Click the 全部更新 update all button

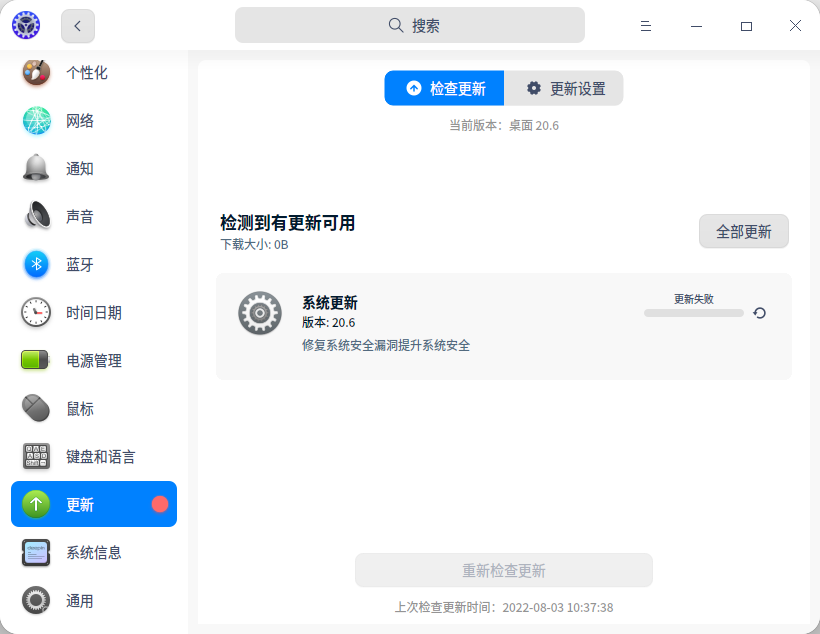pyautogui.click(x=744, y=231)
